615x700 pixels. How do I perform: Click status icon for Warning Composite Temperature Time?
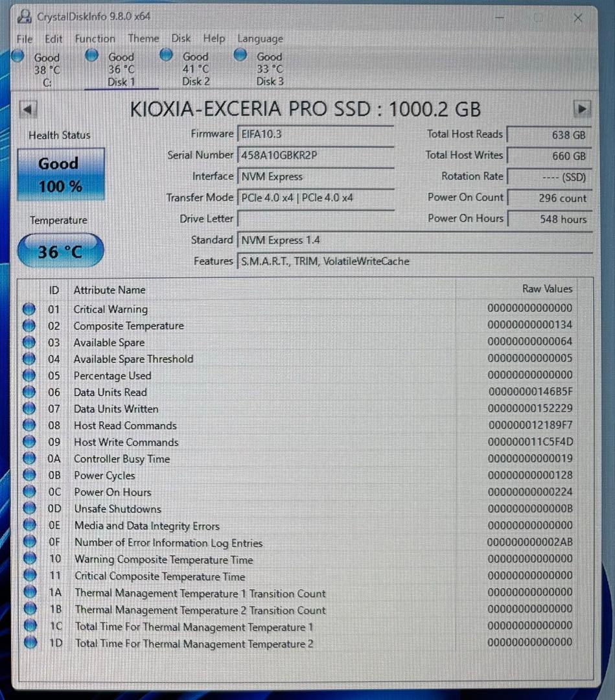pyautogui.click(x=30, y=559)
